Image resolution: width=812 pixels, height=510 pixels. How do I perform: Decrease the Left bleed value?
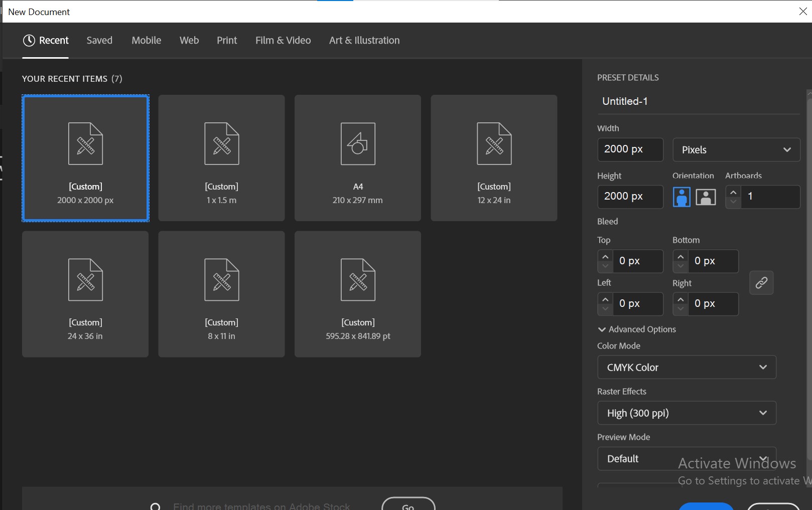(x=605, y=309)
